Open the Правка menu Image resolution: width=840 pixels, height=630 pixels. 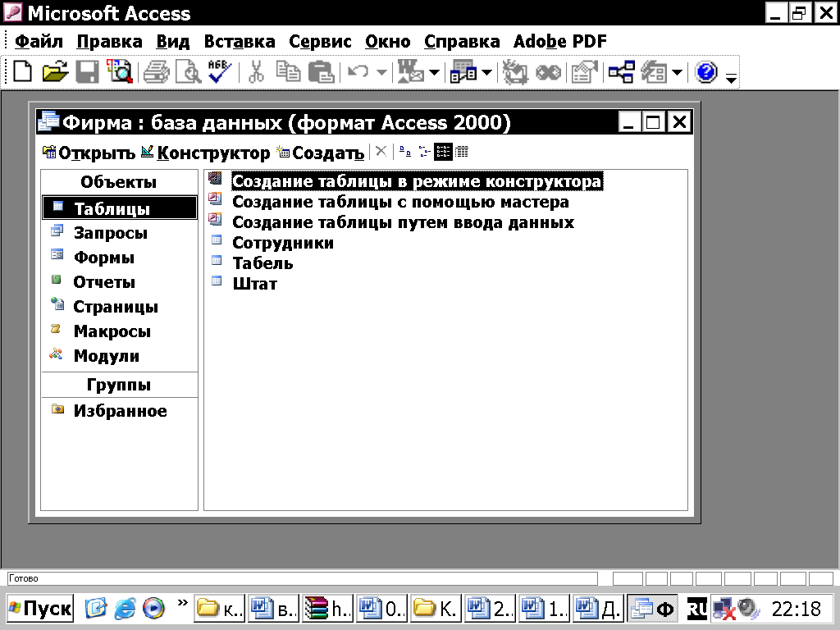pos(109,41)
